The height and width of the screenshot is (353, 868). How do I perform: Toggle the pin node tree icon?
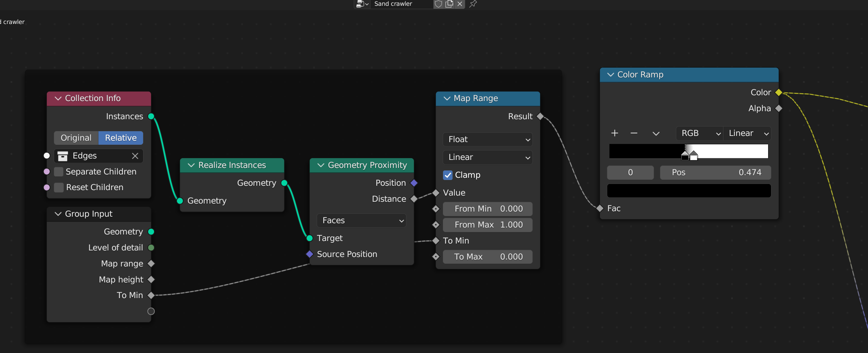[x=473, y=4]
